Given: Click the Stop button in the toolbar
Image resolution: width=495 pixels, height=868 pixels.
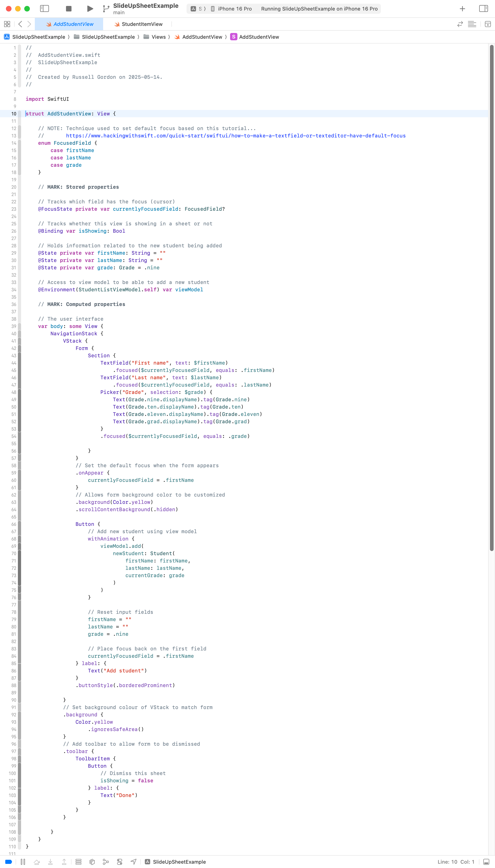Looking at the screenshot, I should [69, 8].
